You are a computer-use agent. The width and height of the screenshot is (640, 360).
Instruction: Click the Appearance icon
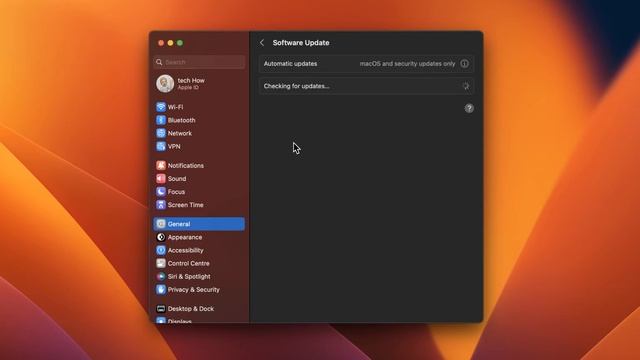coord(161,237)
